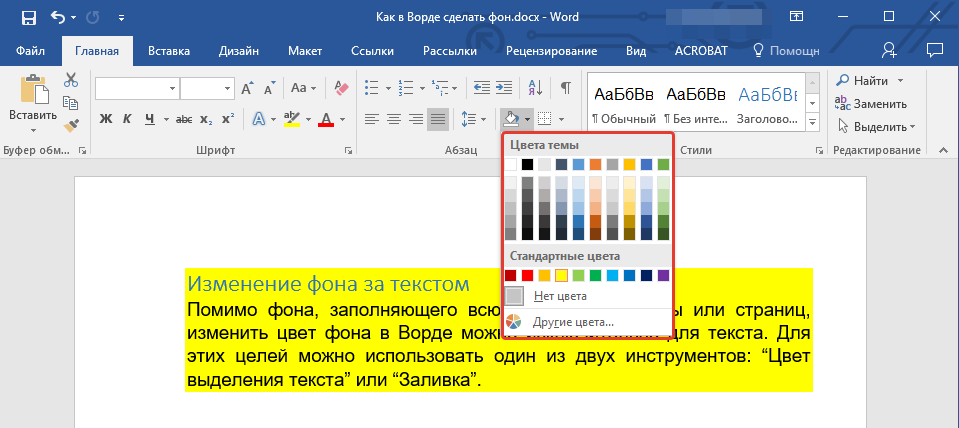This screenshot has width=959, height=428.
Task: Click the Cut scissors icon
Action: point(71,81)
